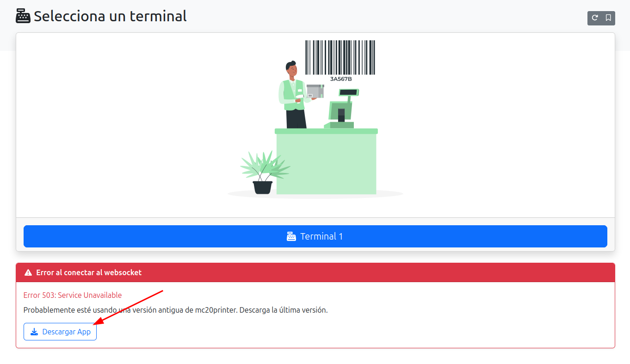Click the grey box held by the cashier
The height and width of the screenshot is (364, 630).
tap(315, 91)
